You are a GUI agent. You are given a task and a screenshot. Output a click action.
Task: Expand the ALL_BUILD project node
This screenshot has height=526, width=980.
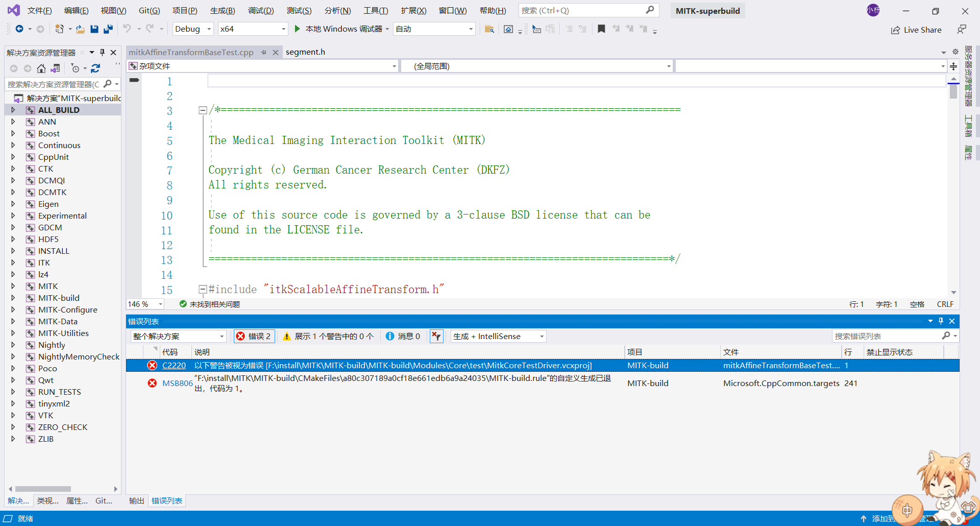13,110
